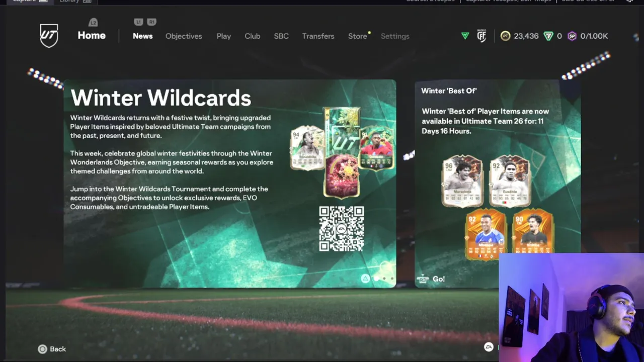Click the red snowflake card
Image resolution: width=644 pixels, height=362 pixels.
(342, 176)
